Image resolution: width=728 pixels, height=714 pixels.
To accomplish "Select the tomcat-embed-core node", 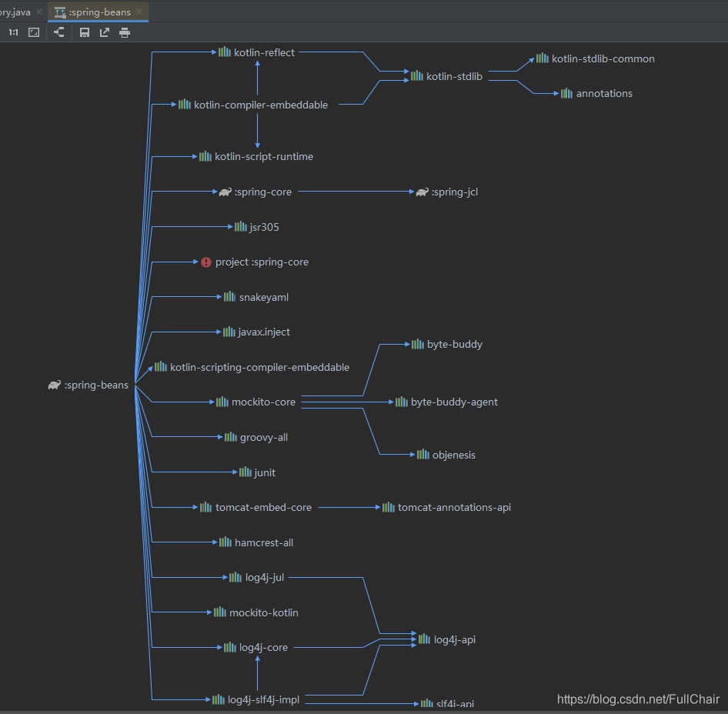I will click(x=255, y=507).
